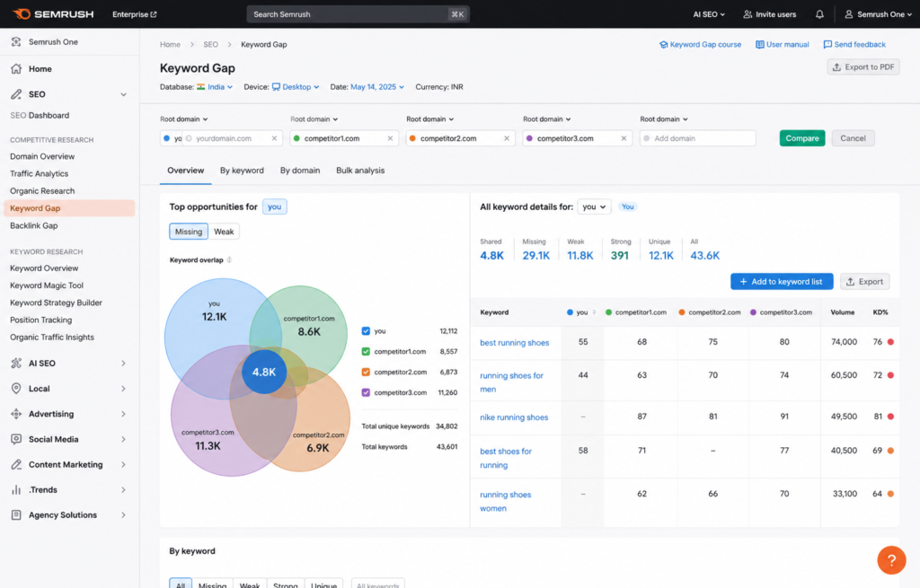This screenshot has height=588, width=920.
Task: Uncheck the competitor3.com legend checkbox
Action: click(367, 393)
